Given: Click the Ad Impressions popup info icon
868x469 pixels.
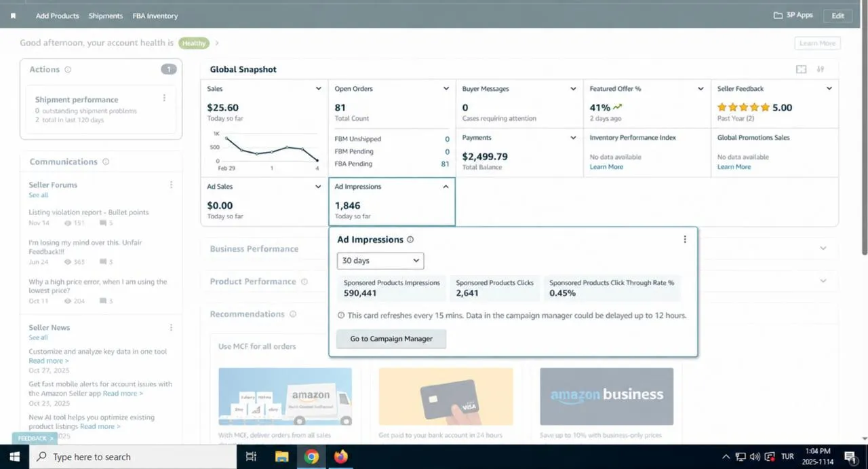Looking at the screenshot, I should click(410, 240).
